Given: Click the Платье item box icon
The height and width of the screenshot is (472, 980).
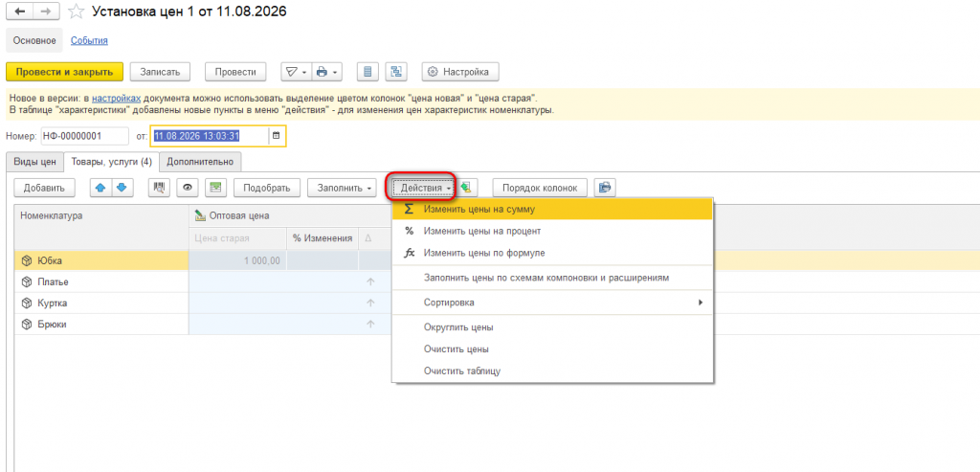Looking at the screenshot, I should [x=26, y=281].
